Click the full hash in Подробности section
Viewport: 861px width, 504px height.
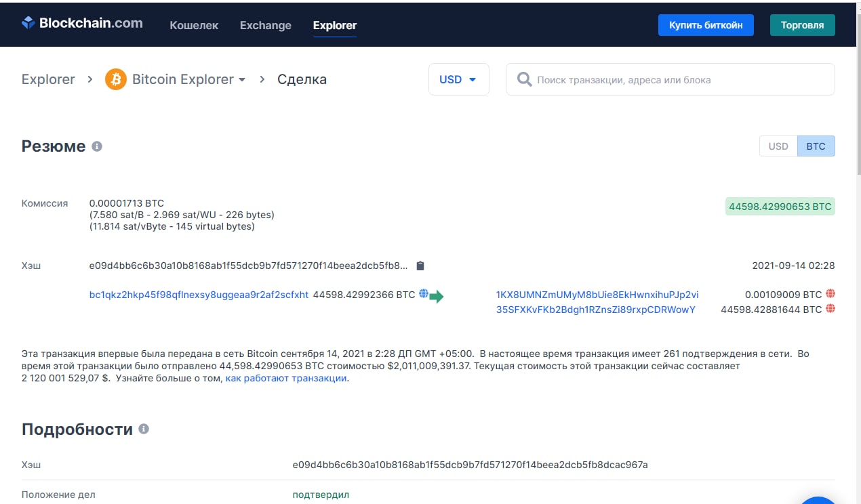(470, 465)
